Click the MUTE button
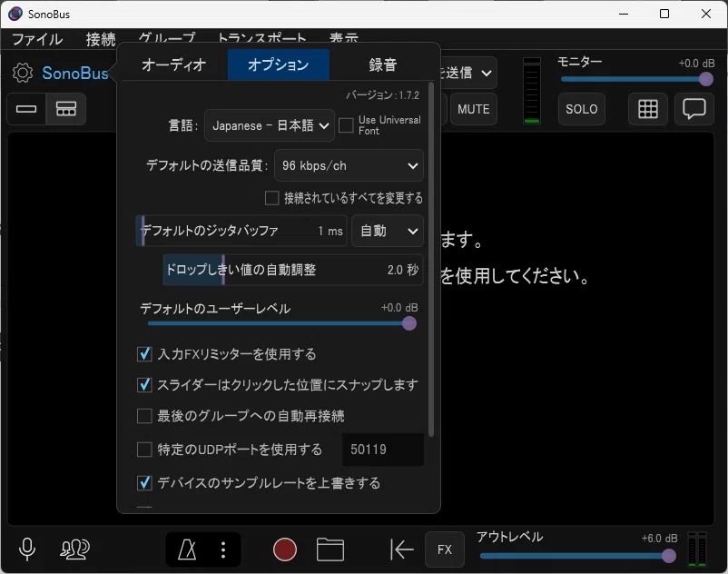Viewport: 728px width, 574px height. (x=473, y=109)
